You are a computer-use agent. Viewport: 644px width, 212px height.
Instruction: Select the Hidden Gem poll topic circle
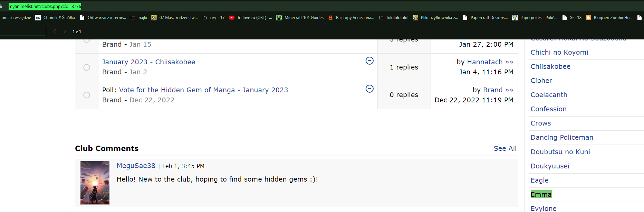[x=87, y=95]
